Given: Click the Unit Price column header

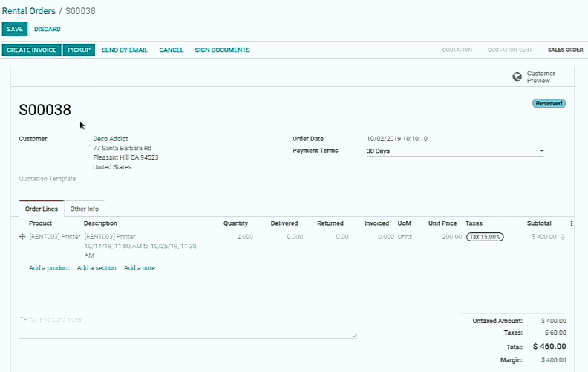Looking at the screenshot, I should pyautogui.click(x=442, y=223).
